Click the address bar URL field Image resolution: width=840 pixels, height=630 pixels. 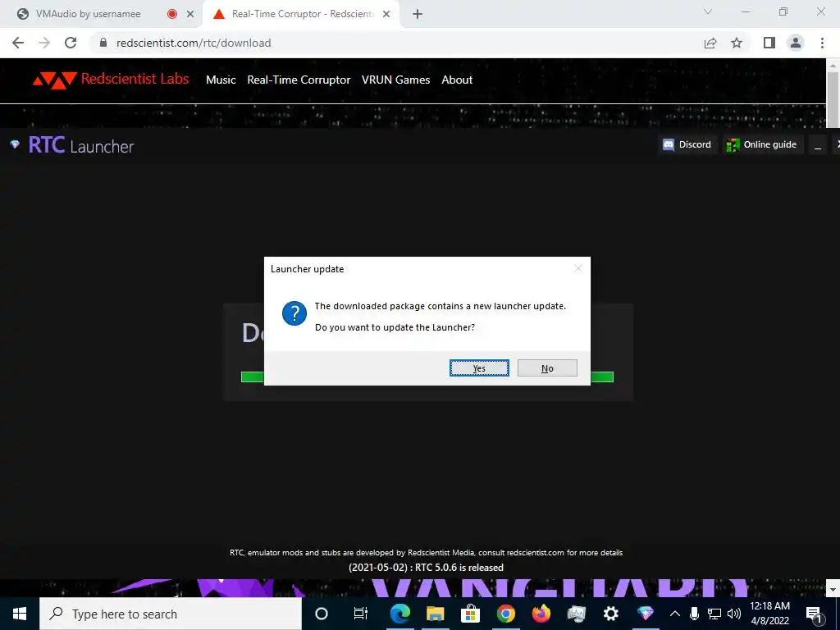point(396,43)
